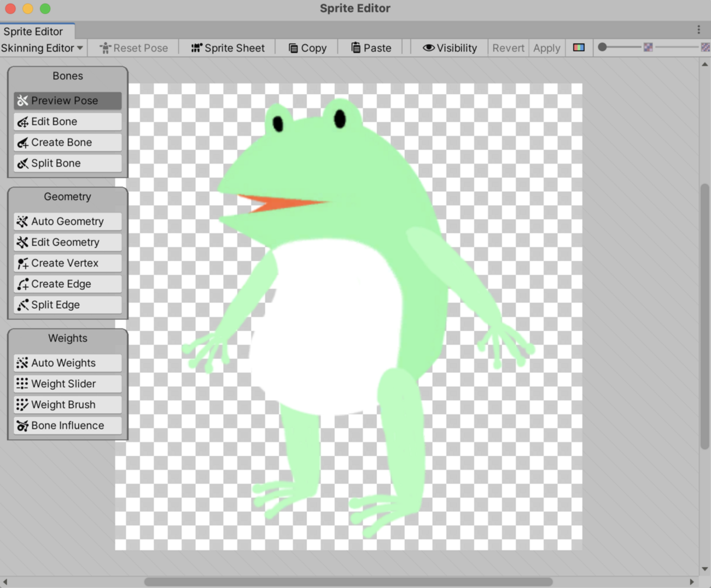Click the alpha transparency slider handle

(x=602, y=48)
